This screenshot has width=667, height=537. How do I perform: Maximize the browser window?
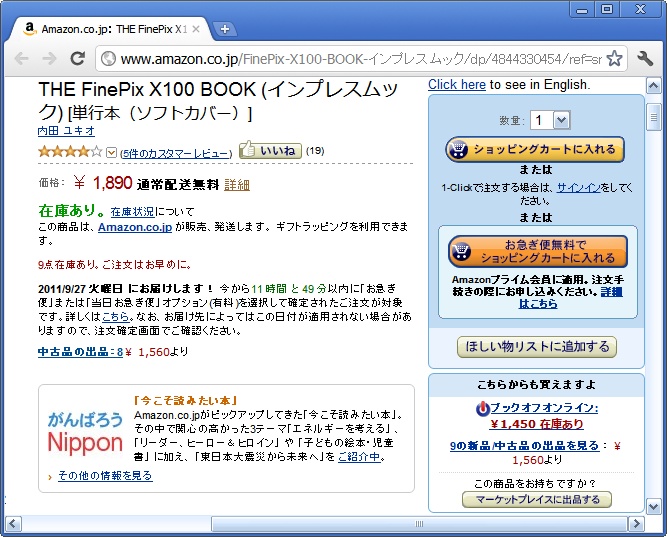pyautogui.click(x=607, y=9)
